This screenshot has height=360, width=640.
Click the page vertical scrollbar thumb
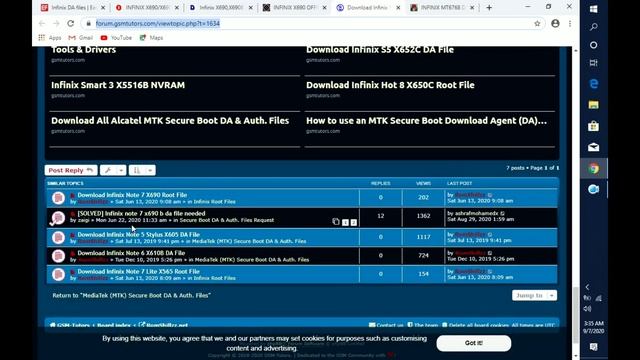576,315
